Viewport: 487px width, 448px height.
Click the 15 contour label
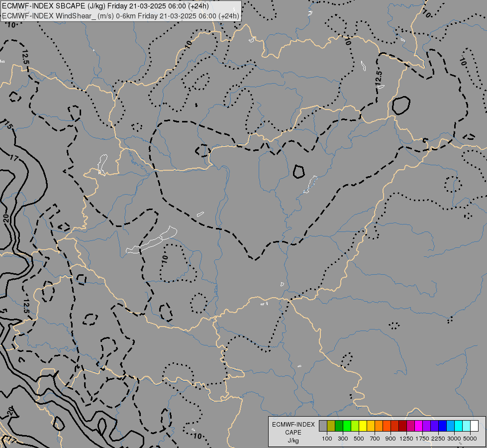coord(8,125)
